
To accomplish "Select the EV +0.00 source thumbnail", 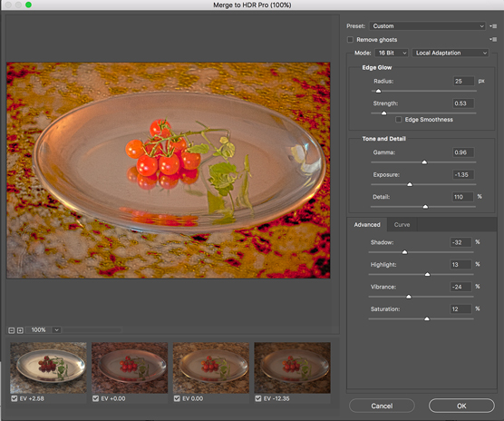I will click(x=130, y=367).
